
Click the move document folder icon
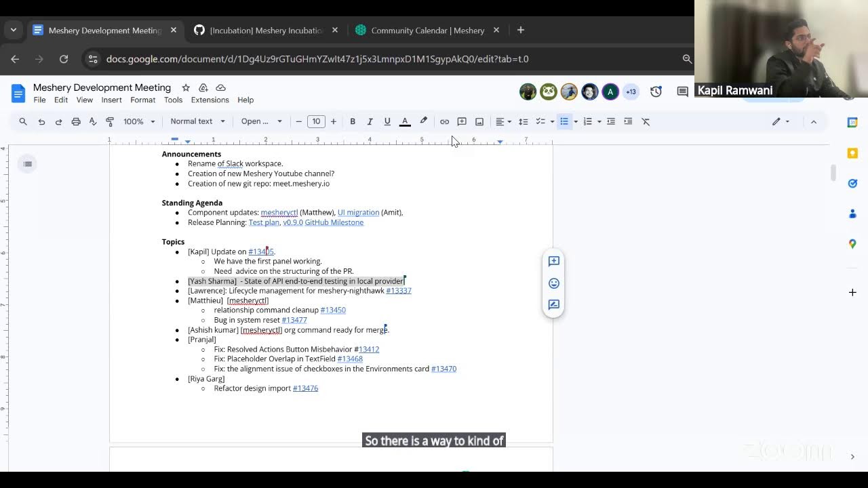click(x=203, y=87)
